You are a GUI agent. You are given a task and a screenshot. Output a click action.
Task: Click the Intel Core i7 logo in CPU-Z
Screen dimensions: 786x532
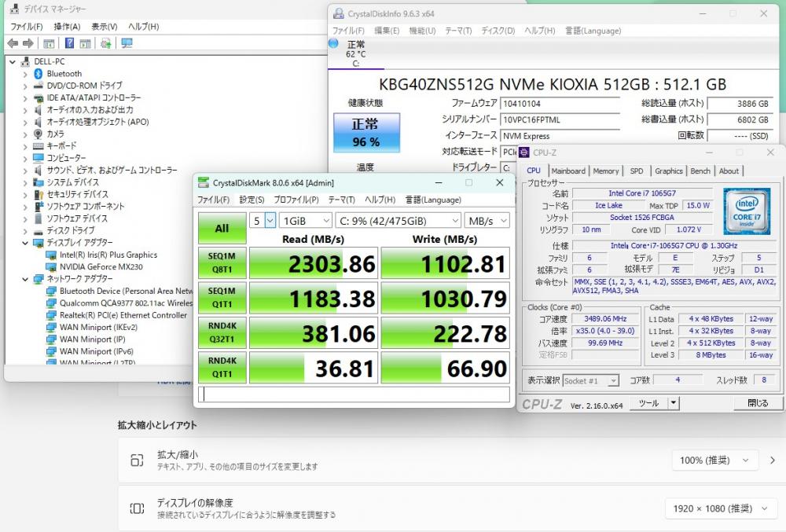coord(747,211)
